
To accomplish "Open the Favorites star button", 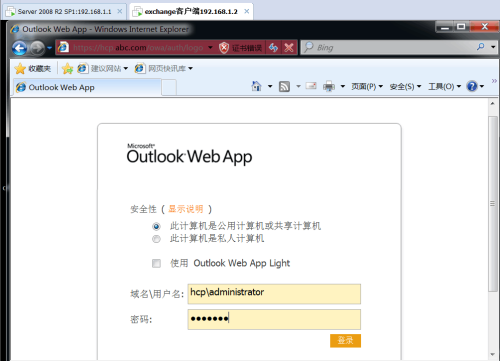I will [x=33, y=69].
